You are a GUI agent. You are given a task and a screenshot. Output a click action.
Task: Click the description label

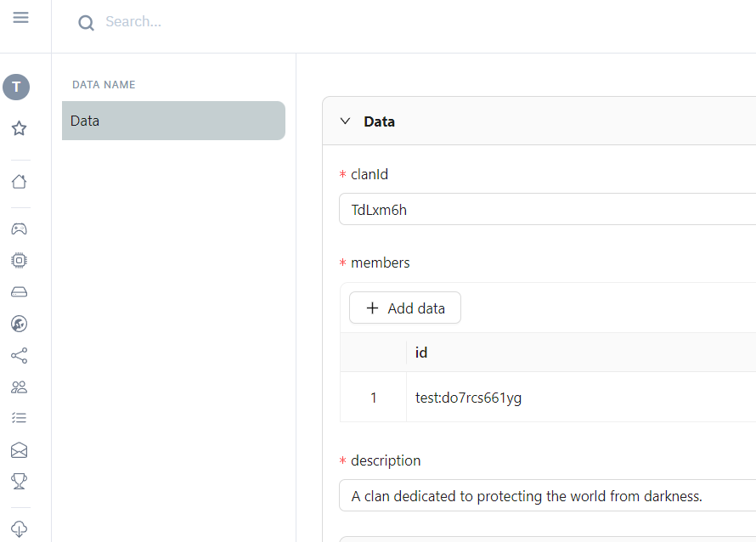(386, 460)
